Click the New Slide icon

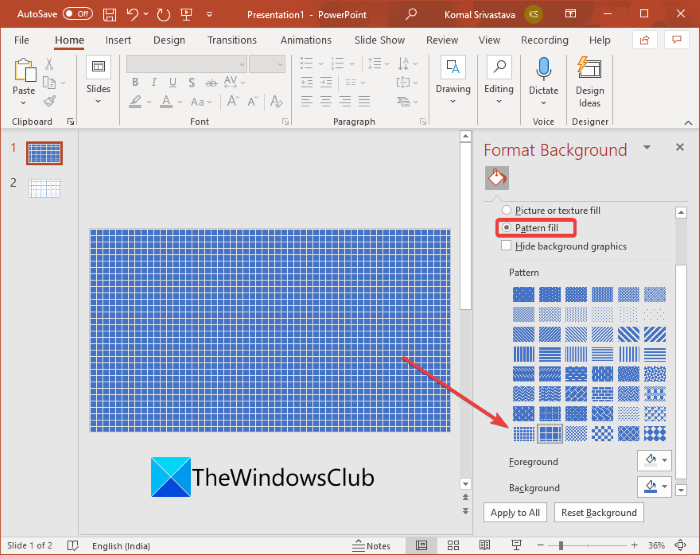coord(98,67)
